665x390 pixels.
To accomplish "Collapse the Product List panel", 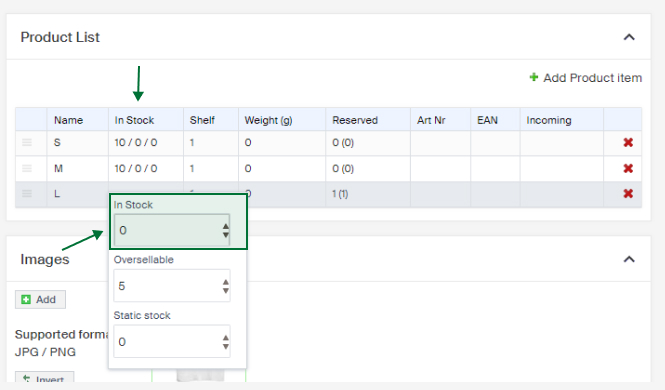I will coord(629,37).
